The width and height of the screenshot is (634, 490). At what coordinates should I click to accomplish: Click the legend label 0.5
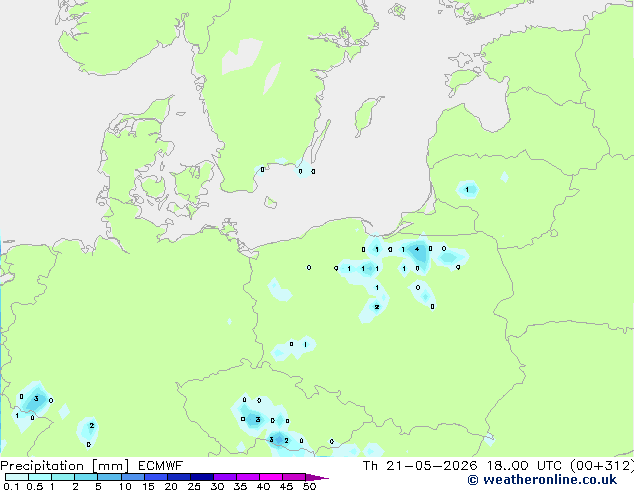point(34,486)
